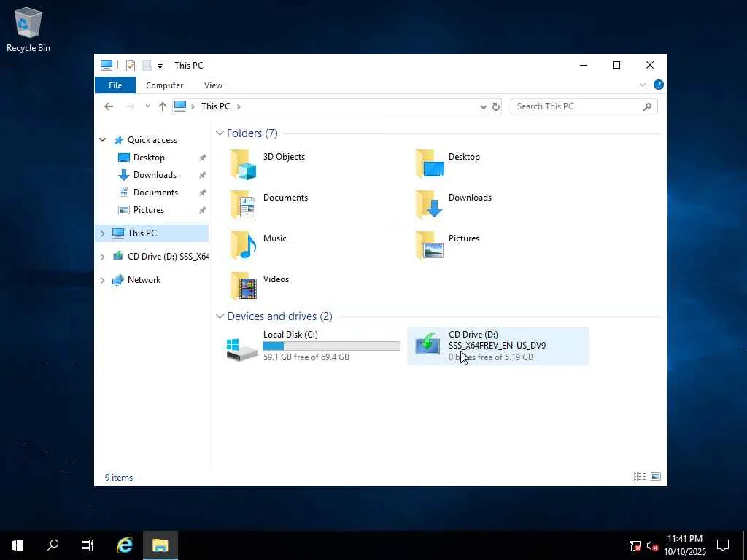Screen dimensions: 747x560
Task: Expand the CD Drive (D:) tree node
Action: pyautogui.click(x=102, y=257)
